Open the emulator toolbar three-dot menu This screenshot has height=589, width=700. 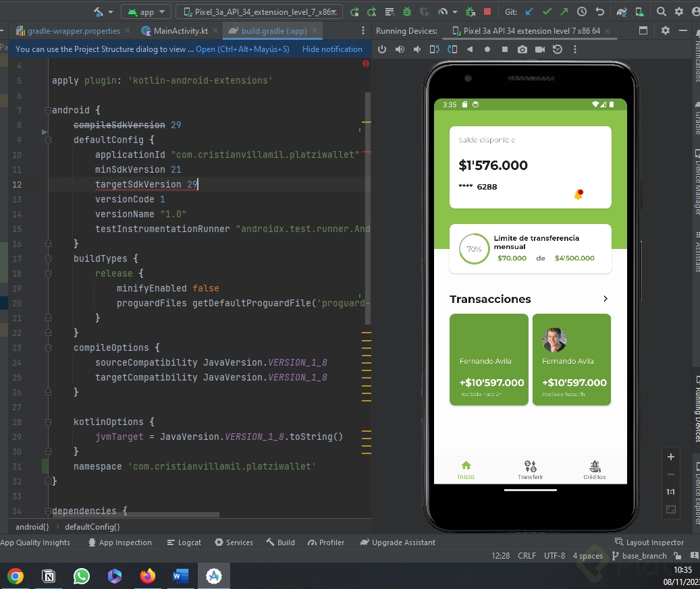tap(575, 49)
